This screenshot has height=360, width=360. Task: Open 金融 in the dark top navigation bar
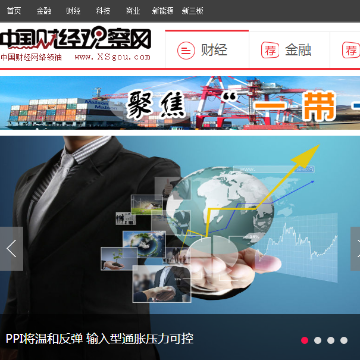(x=44, y=11)
